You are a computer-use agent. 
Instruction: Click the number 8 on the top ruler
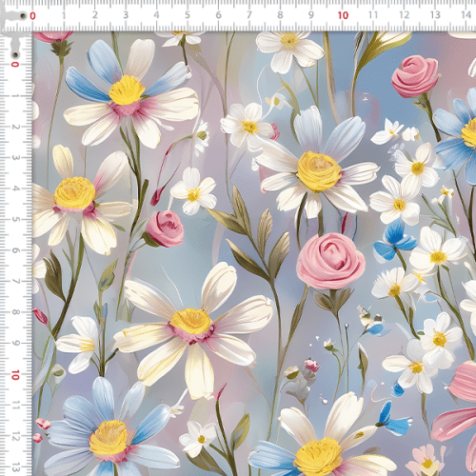click(280, 14)
